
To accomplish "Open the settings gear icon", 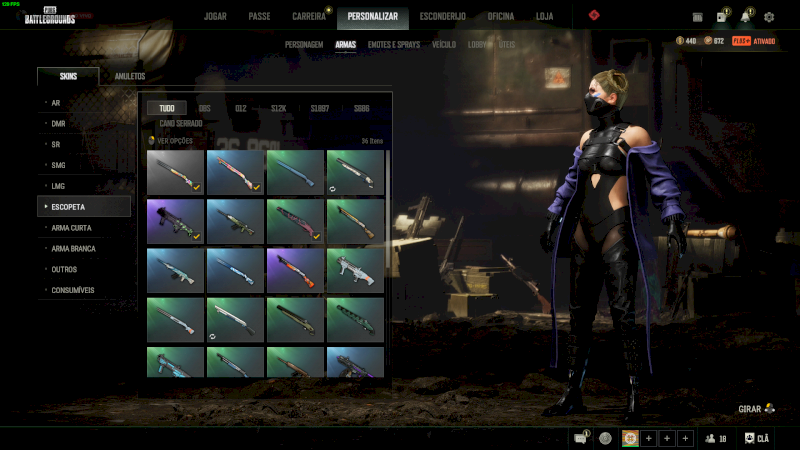I will 769,17.
